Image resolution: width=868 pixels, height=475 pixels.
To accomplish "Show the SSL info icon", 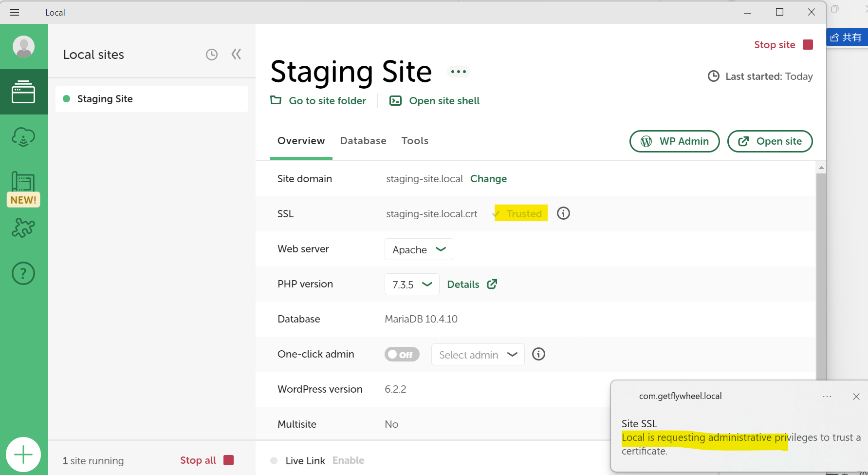I will coord(563,213).
